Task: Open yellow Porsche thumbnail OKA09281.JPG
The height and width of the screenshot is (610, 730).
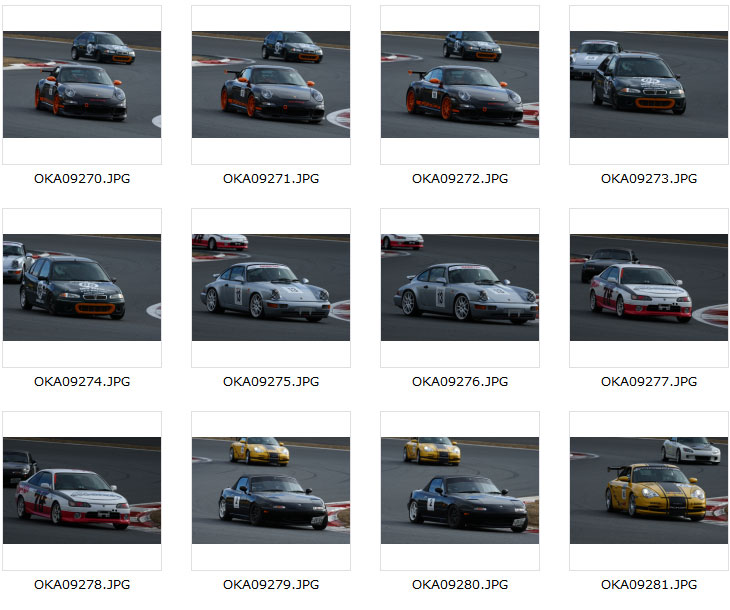Action: [x=649, y=490]
